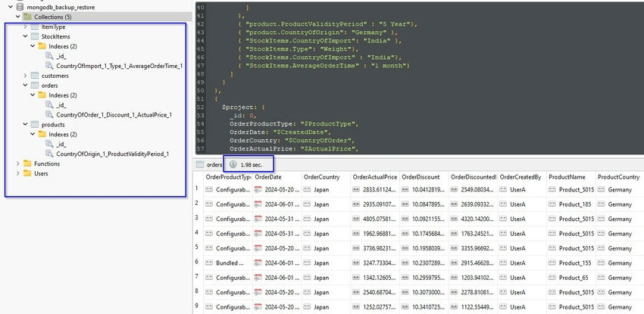The image size is (644, 314).
Task: Select the _id_ index under products
Action: pyautogui.click(x=61, y=145)
